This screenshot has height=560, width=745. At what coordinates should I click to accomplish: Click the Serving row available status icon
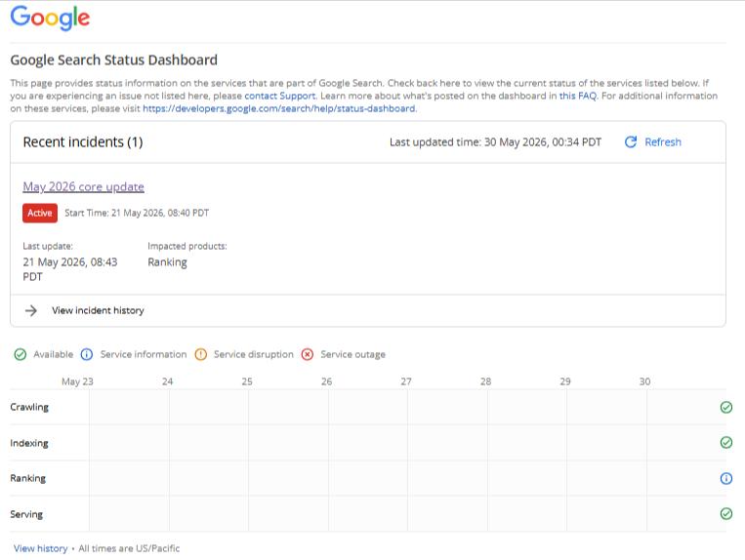(x=726, y=513)
